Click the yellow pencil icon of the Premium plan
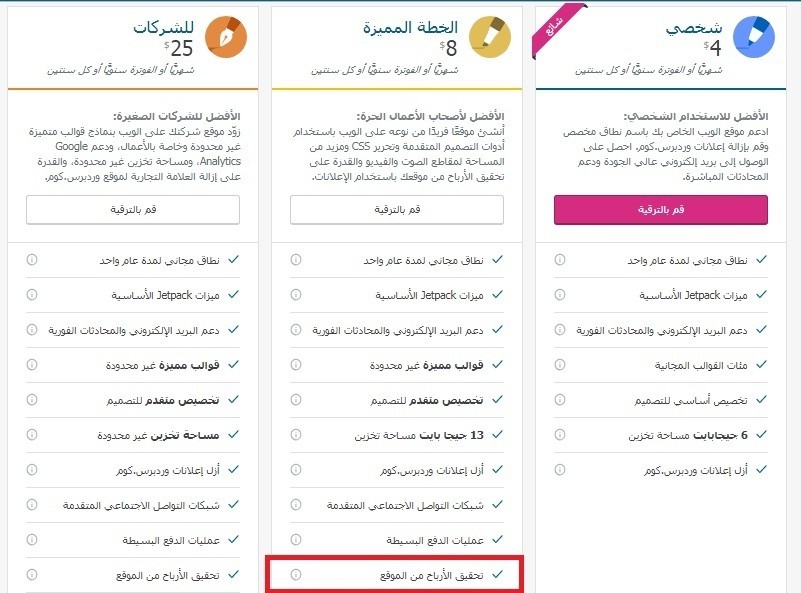 point(488,36)
